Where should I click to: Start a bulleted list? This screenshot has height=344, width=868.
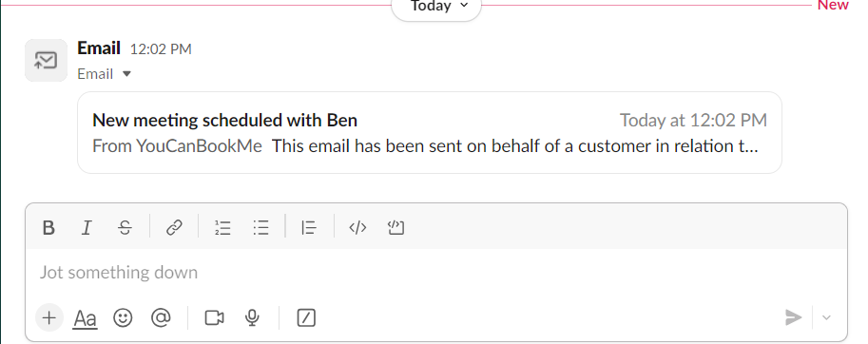260,227
